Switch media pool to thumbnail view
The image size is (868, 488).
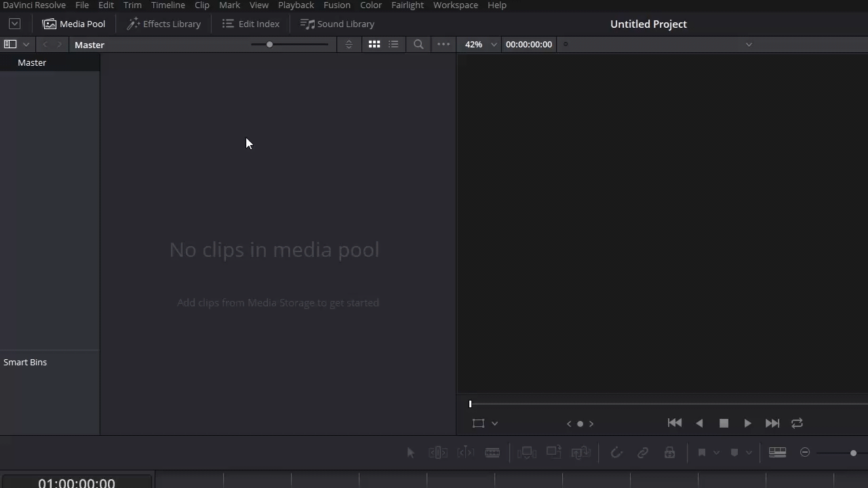374,44
